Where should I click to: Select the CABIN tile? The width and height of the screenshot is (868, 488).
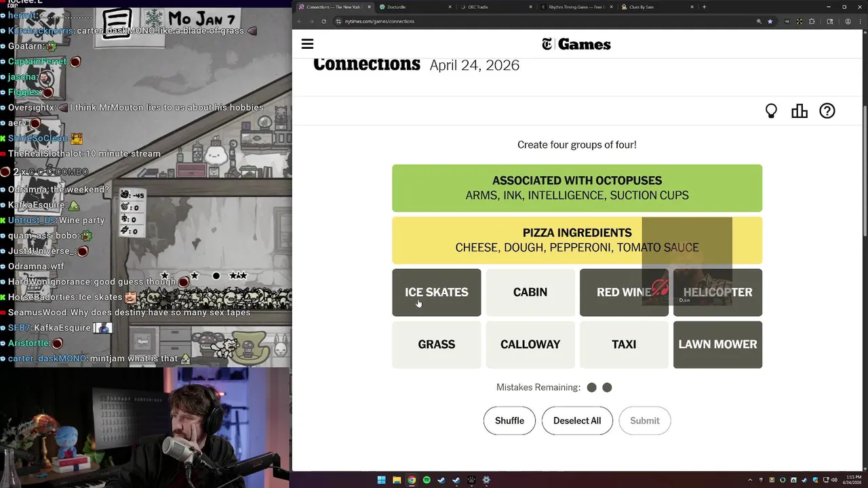(530, 292)
